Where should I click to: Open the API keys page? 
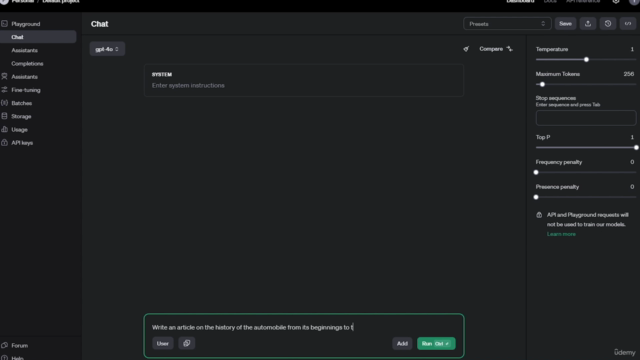[x=22, y=143]
